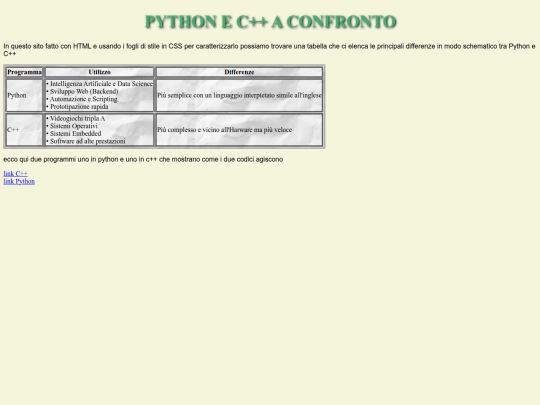
Task: Click the Automazione e Scripting bullet
Action: (82, 99)
